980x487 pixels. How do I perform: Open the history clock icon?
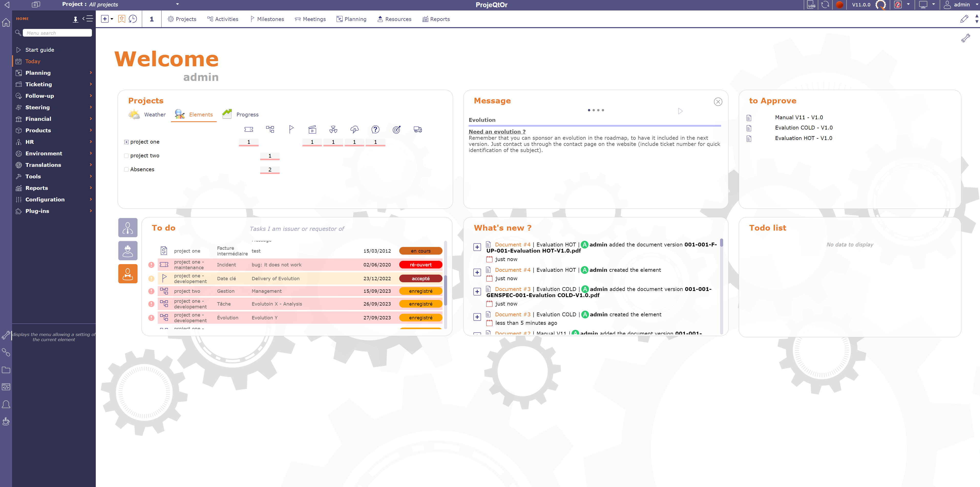click(133, 19)
